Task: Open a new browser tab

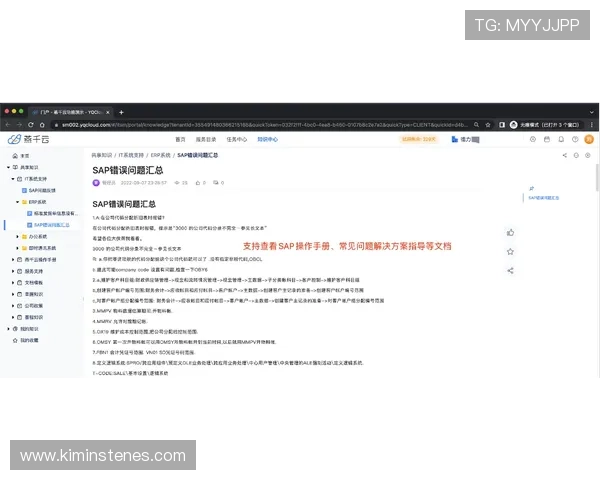Action: tap(121, 112)
